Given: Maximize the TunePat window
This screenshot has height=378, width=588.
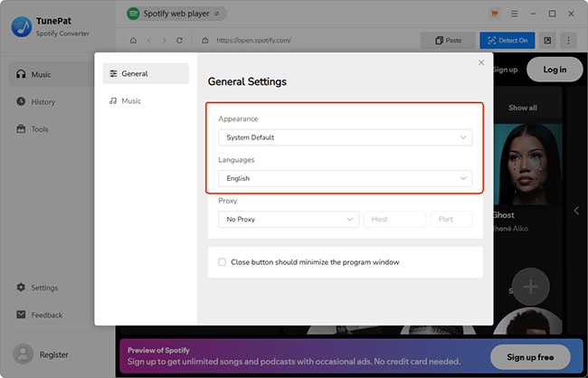Looking at the screenshot, I should click(553, 14).
